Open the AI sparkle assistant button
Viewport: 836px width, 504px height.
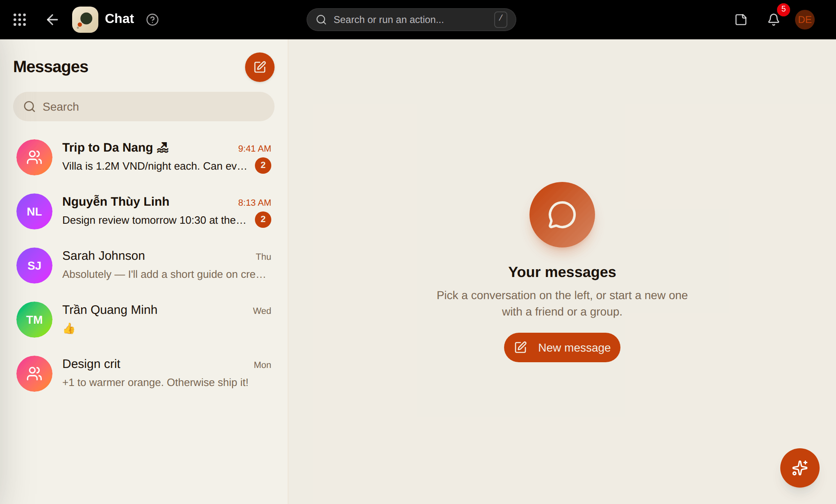pyautogui.click(x=800, y=468)
